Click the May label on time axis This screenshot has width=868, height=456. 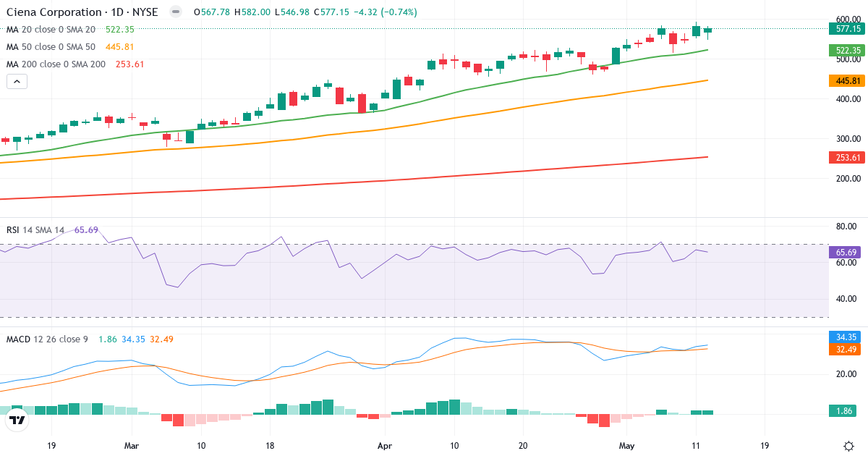click(x=626, y=446)
